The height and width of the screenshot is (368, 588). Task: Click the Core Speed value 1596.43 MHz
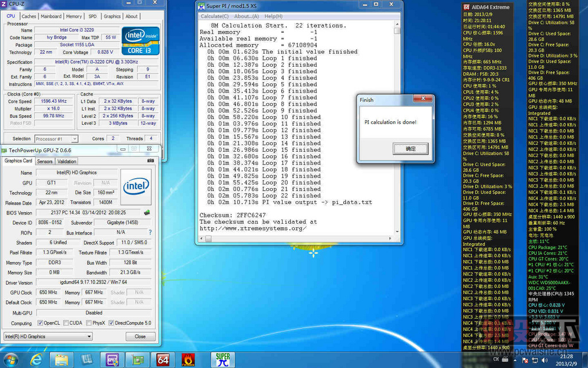[53, 101]
